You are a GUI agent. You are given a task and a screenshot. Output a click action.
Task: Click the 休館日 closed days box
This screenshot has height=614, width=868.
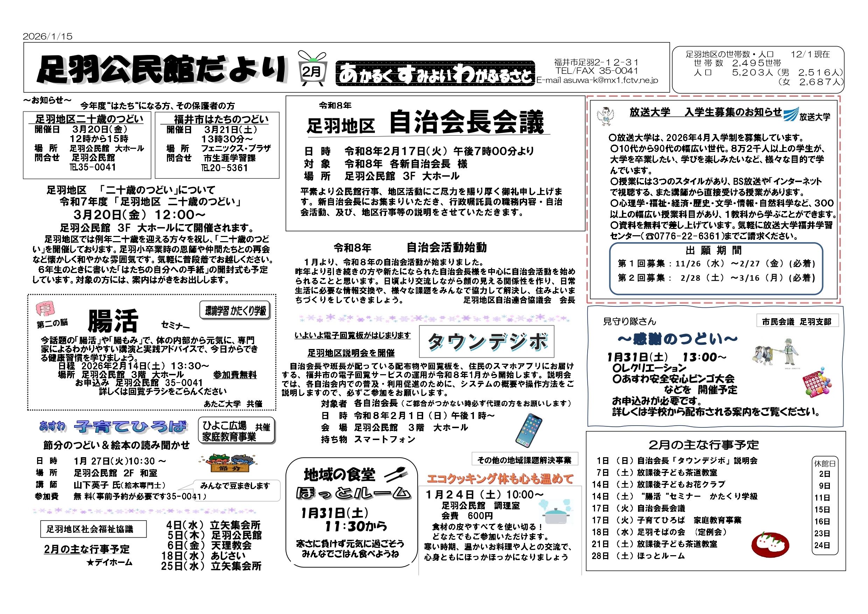point(825,505)
